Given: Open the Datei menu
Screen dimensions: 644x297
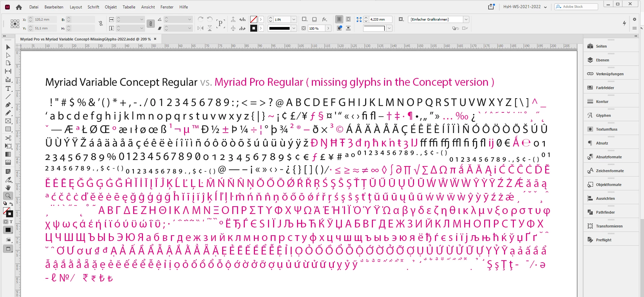Looking at the screenshot, I should (x=34, y=7).
